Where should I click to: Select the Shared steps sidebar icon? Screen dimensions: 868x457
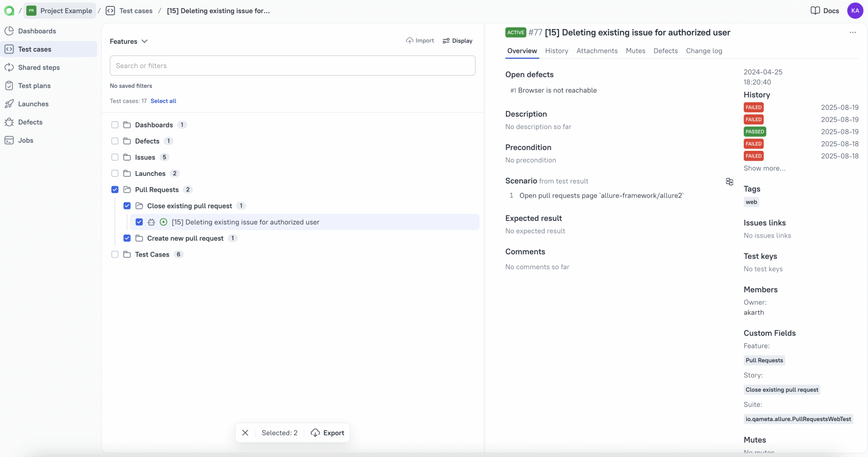[10, 67]
